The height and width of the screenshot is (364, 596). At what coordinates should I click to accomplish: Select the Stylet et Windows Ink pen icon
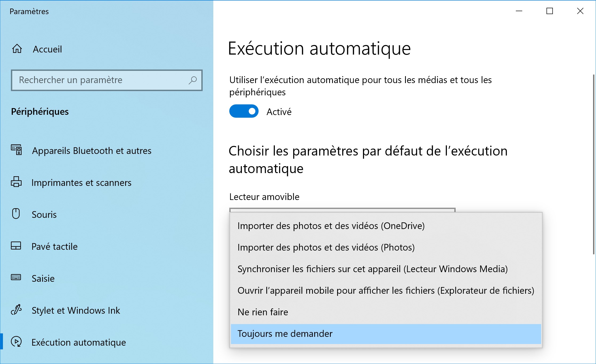click(16, 310)
